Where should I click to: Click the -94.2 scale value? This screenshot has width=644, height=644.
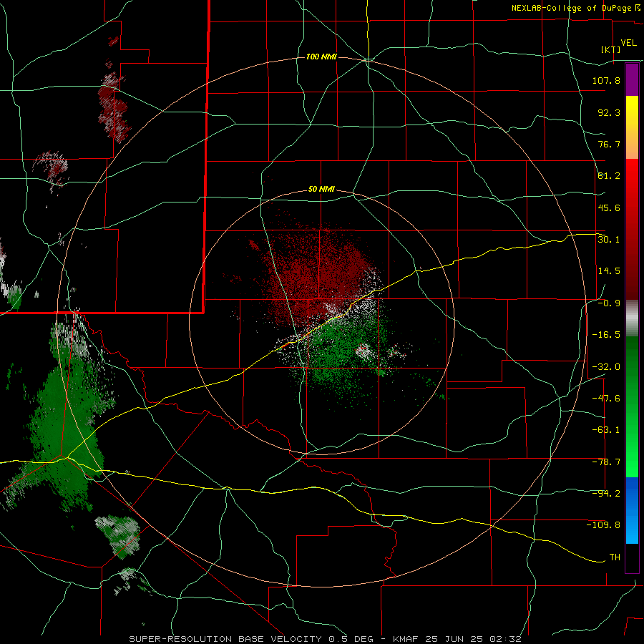(x=606, y=494)
